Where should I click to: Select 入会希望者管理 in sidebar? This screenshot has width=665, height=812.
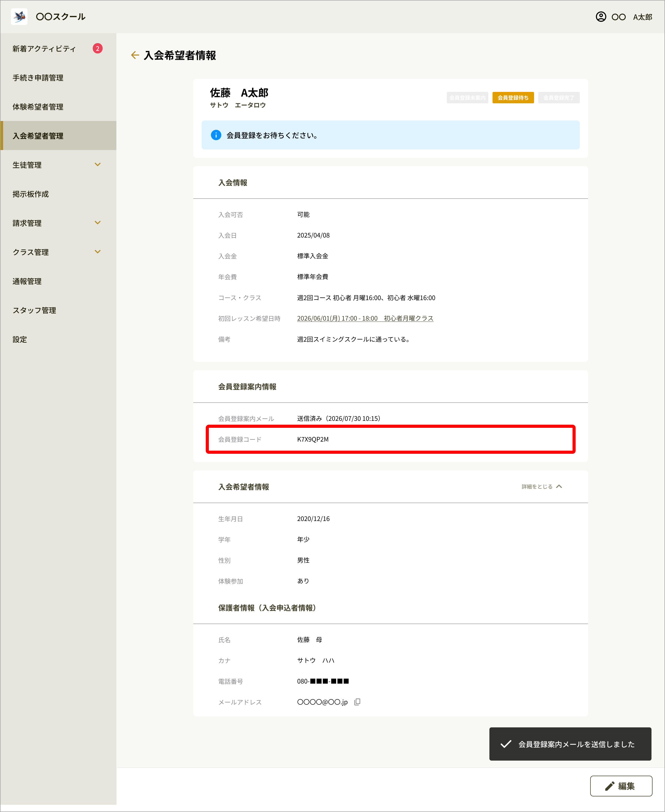[x=58, y=136]
